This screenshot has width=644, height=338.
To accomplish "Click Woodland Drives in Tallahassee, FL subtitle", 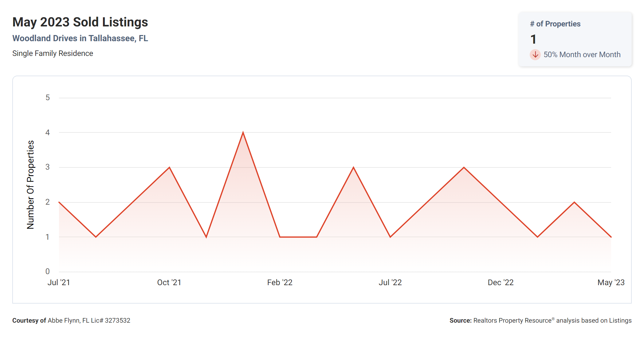I will 80,38.
